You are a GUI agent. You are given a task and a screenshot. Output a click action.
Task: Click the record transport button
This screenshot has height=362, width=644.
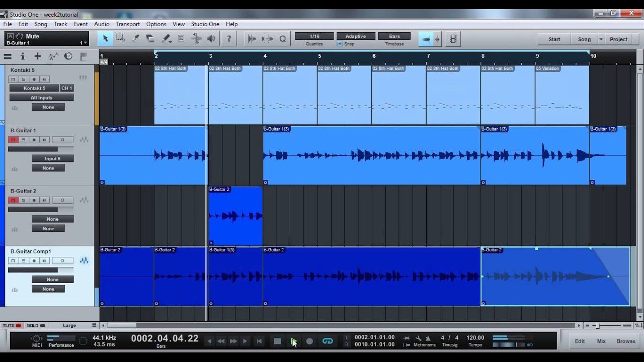309,341
